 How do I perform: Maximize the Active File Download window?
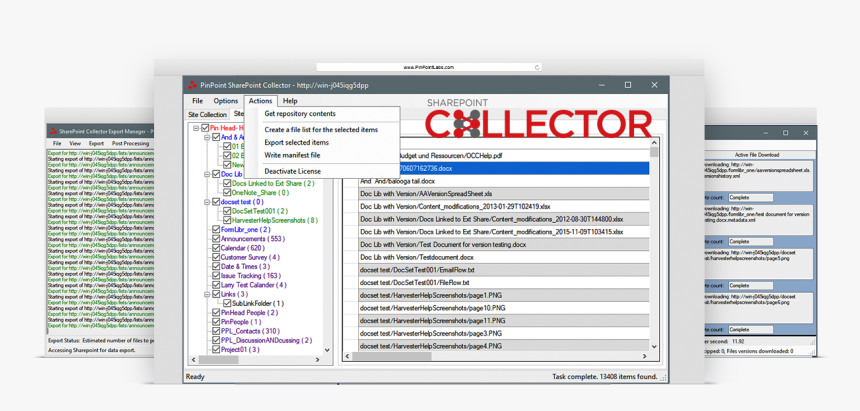click(x=786, y=133)
